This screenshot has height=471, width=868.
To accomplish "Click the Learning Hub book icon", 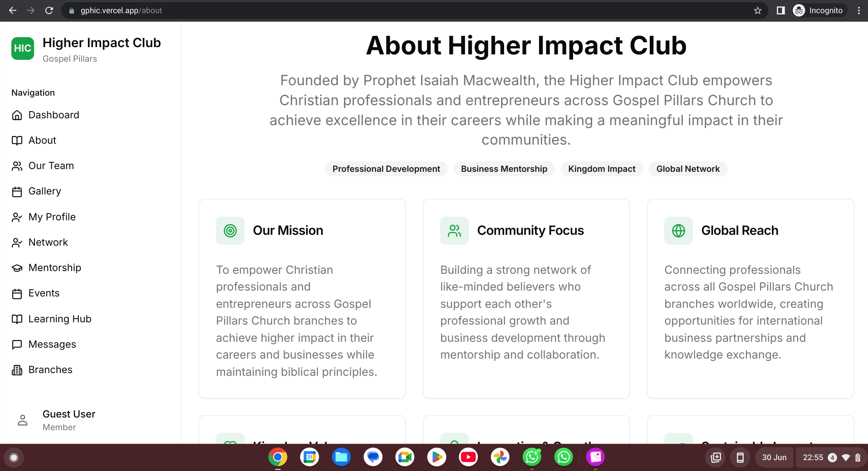I will [17, 319].
